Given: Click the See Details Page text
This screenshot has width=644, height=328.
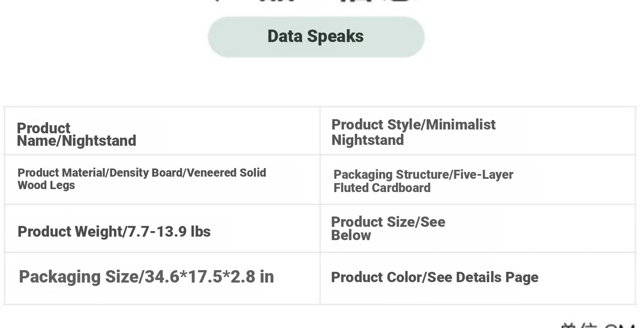Looking at the screenshot, I should 483,277.
